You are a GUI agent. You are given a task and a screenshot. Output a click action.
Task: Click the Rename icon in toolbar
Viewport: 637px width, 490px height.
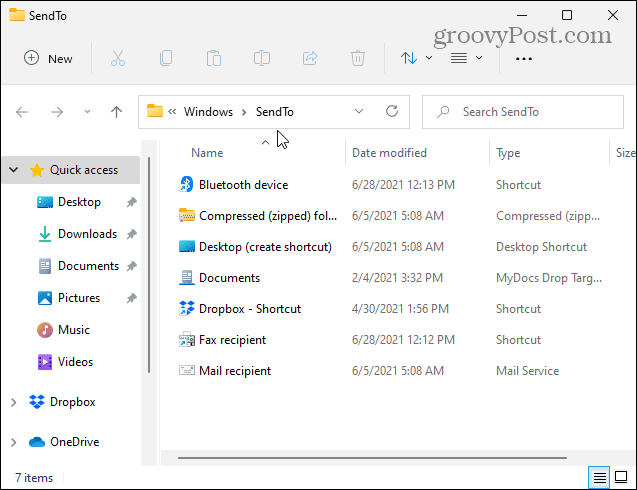point(261,58)
